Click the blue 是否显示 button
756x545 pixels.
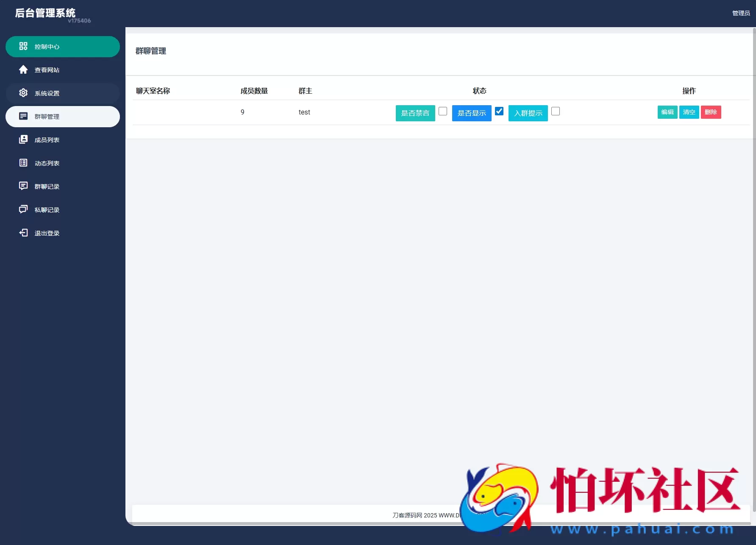pyautogui.click(x=471, y=113)
